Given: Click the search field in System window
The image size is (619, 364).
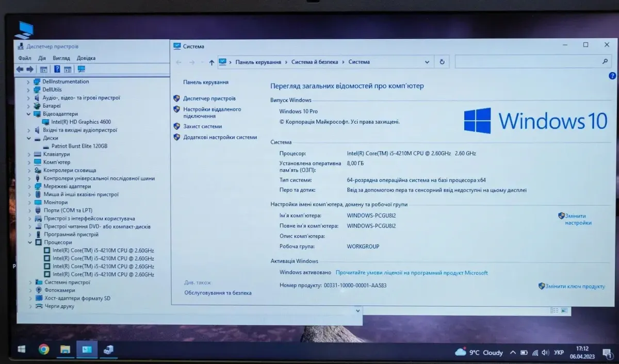Looking at the screenshot, I should click(526, 62).
